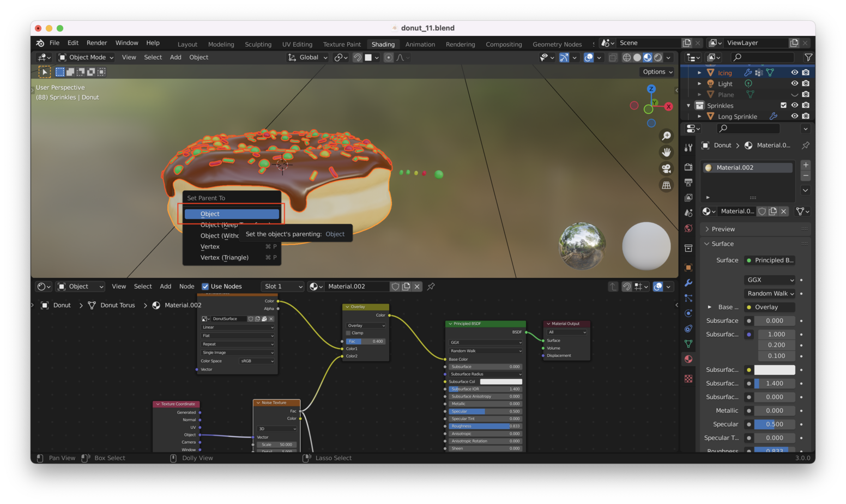Click the Options button in viewport
Screen dimensions: 846x504
click(x=657, y=72)
